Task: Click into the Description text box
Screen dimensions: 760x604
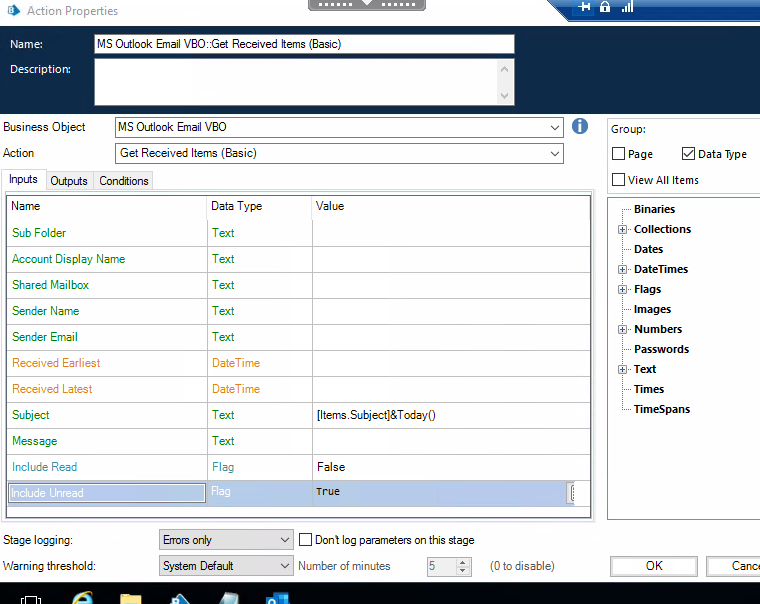Action: [297, 82]
